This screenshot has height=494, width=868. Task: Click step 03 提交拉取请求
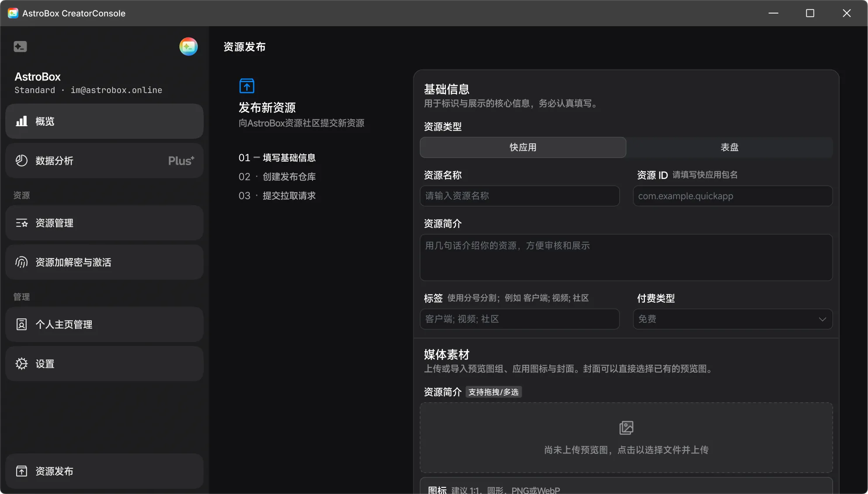(278, 196)
